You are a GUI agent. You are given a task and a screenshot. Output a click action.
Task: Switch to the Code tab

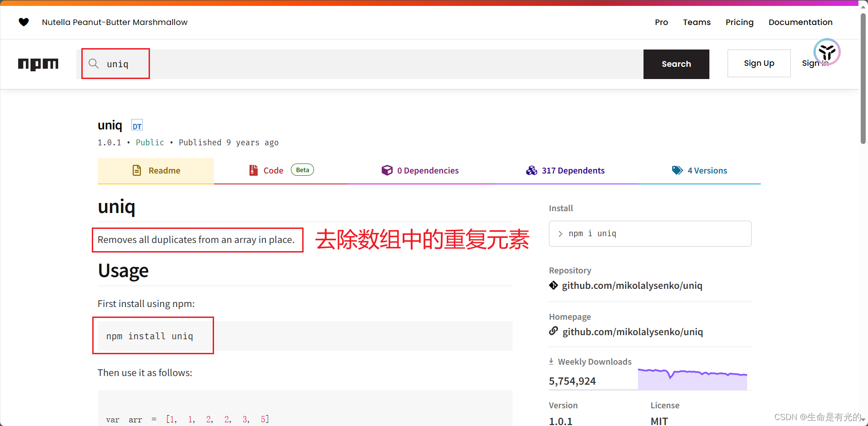281,171
